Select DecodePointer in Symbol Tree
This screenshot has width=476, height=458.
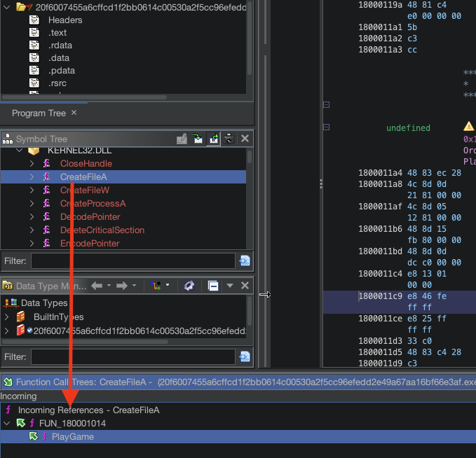point(90,217)
